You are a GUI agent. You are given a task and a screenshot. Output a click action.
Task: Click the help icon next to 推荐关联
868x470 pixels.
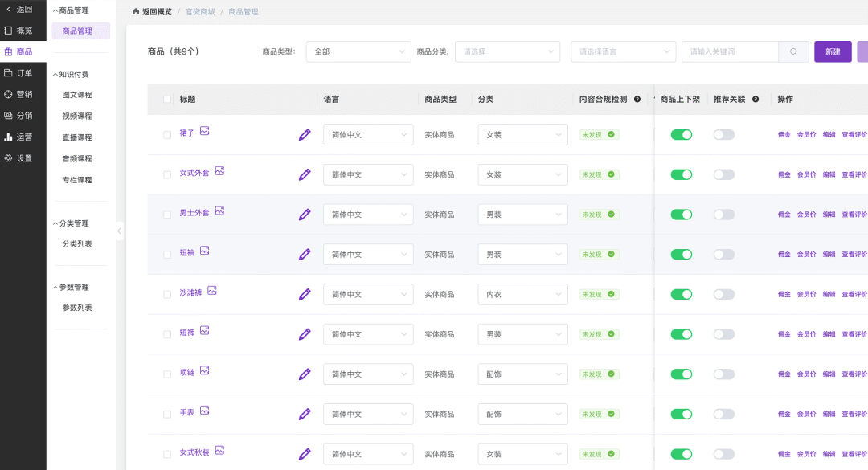755,100
